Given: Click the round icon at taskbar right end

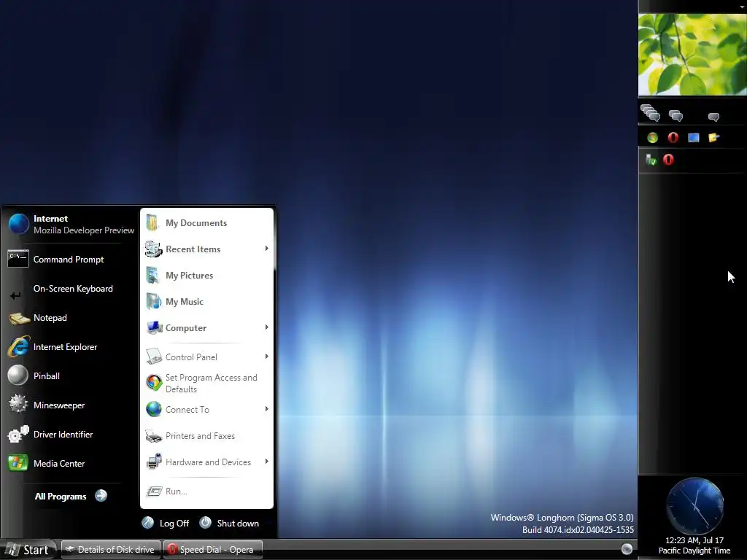Looking at the screenshot, I should (627, 549).
